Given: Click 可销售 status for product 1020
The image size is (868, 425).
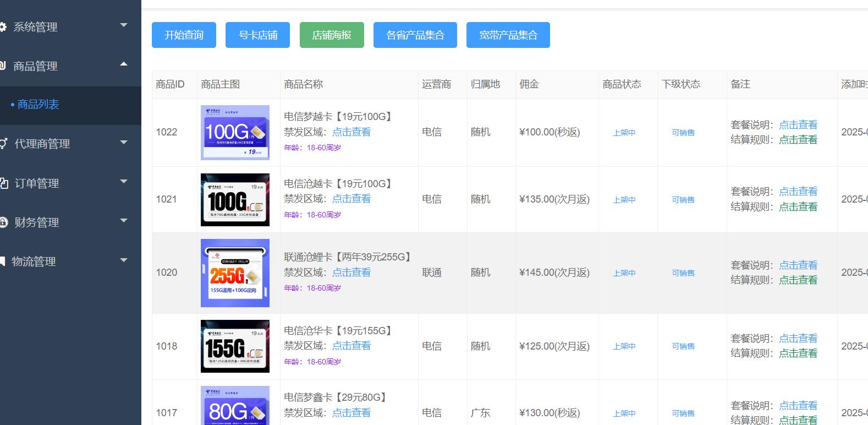Looking at the screenshot, I should coord(683,273).
